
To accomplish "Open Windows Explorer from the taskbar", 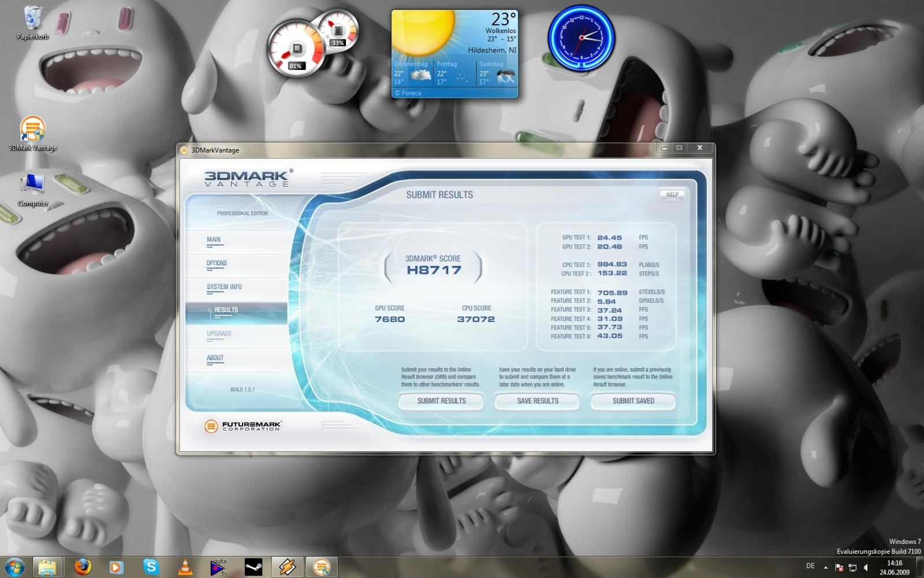I will coord(47,567).
